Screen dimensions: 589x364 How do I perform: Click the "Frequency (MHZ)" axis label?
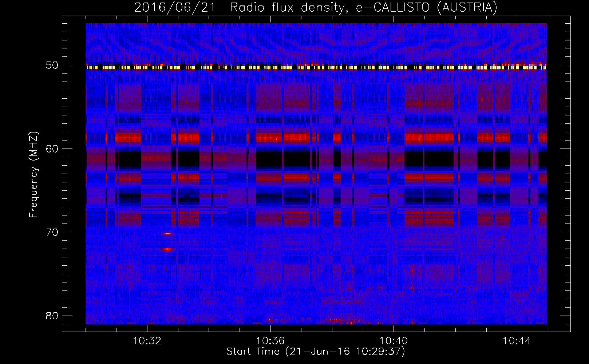[x=33, y=175]
